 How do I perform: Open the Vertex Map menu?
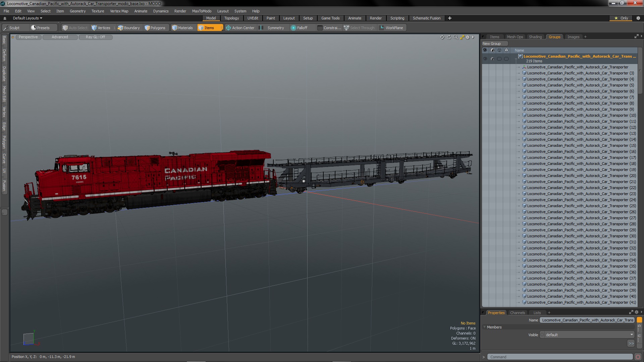coord(119,11)
